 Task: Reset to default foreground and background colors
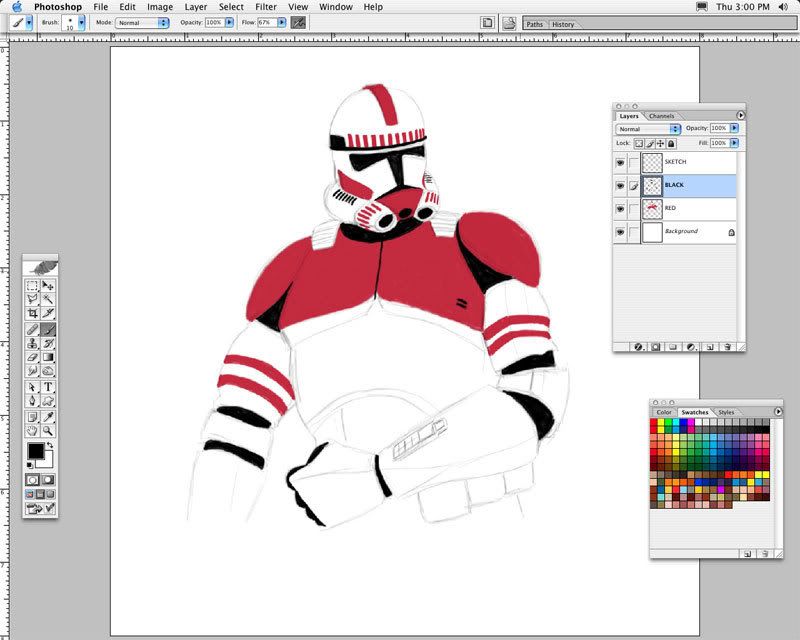click(30, 465)
